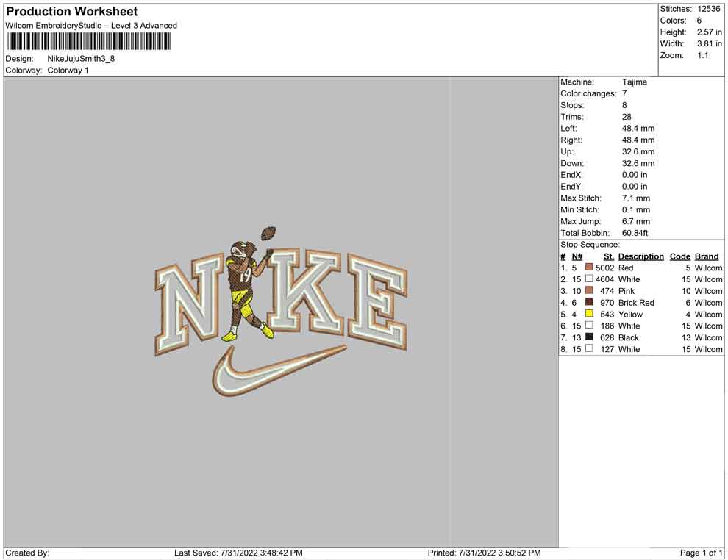This screenshot has width=728, height=560.
Task: Click the barcode under the worksheet title
Action: click(x=89, y=42)
